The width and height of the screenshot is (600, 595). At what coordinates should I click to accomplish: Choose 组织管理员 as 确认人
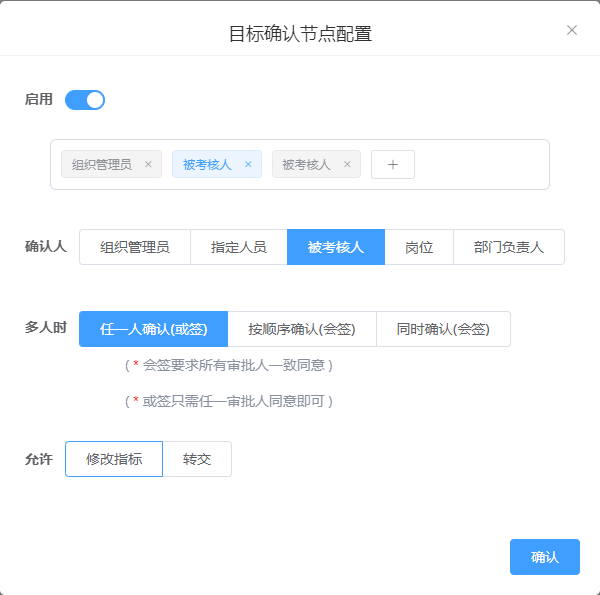[135, 247]
